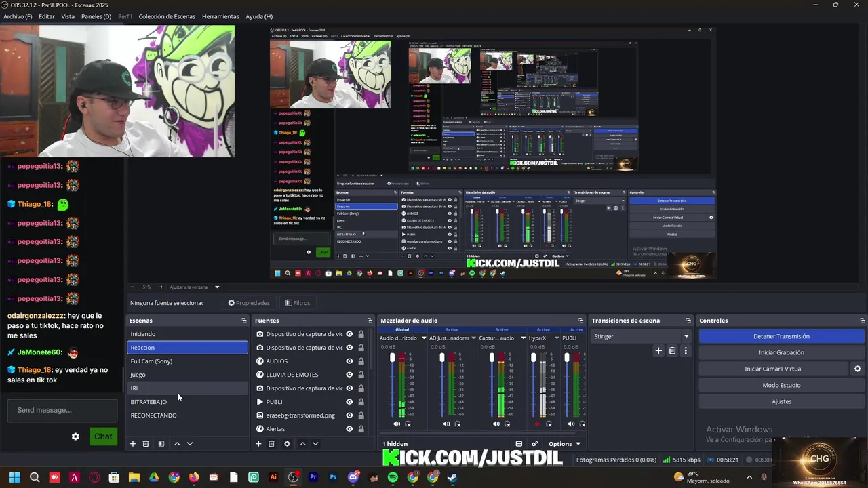
Task: Remove selected scene using Escenas trash icon
Action: (x=145, y=444)
